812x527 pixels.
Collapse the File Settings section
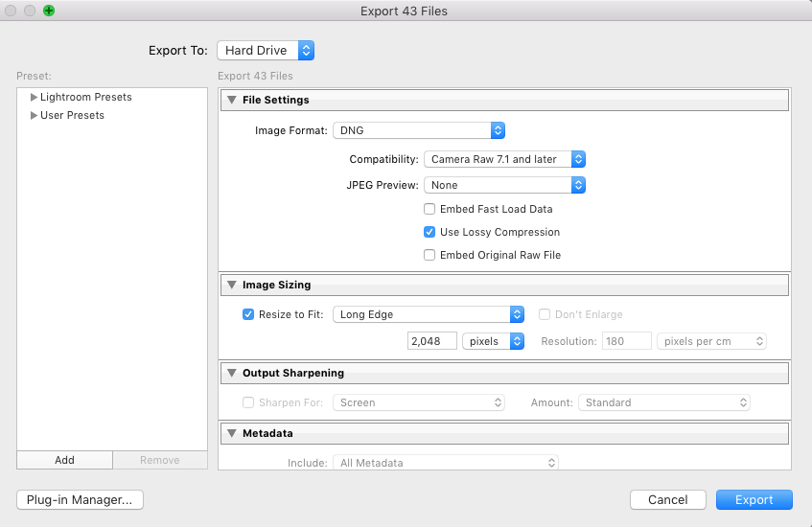click(232, 100)
